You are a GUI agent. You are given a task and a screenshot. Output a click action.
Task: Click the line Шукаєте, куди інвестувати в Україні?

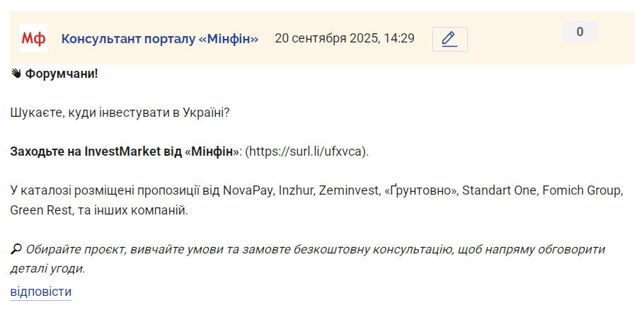(120, 113)
